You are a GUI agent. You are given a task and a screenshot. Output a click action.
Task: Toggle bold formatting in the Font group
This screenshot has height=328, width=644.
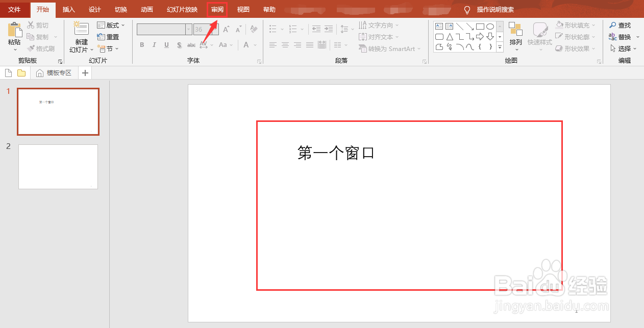coord(141,45)
